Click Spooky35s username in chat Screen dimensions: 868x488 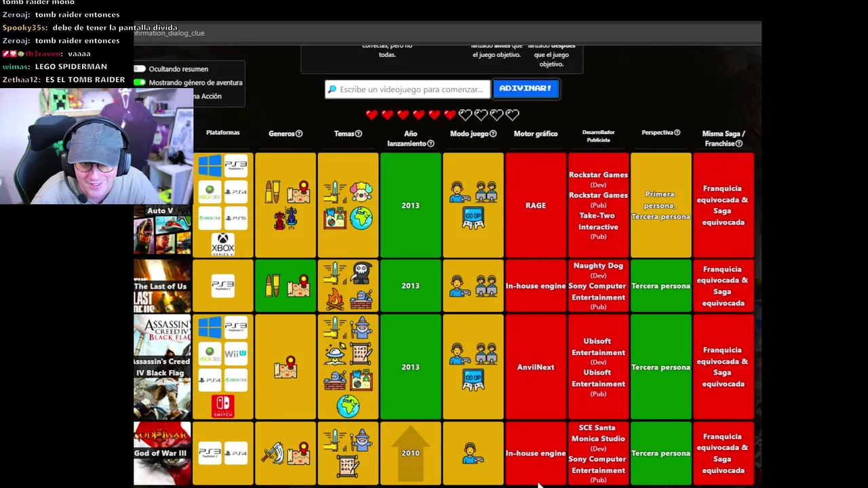coord(24,28)
